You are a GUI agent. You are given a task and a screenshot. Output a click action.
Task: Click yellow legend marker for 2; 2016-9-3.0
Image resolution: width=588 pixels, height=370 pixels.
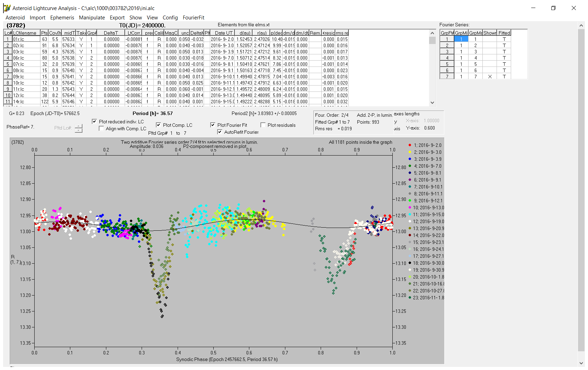[x=410, y=152]
